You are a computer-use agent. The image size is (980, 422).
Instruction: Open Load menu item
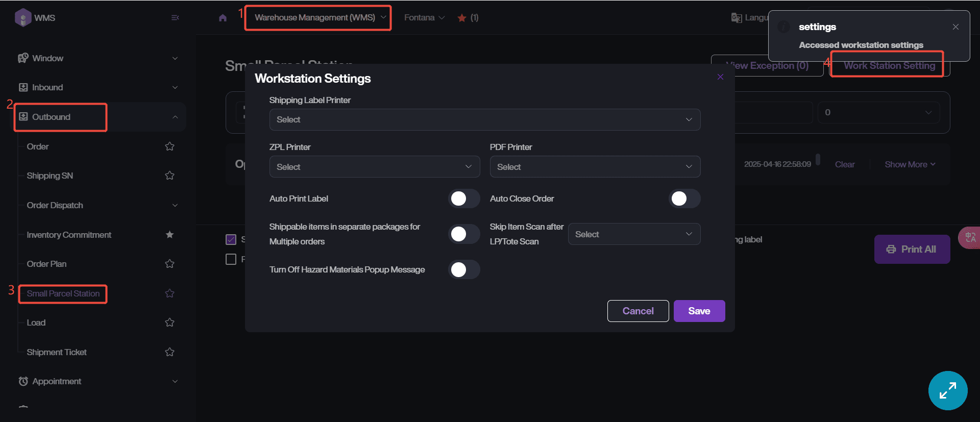click(36, 322)
